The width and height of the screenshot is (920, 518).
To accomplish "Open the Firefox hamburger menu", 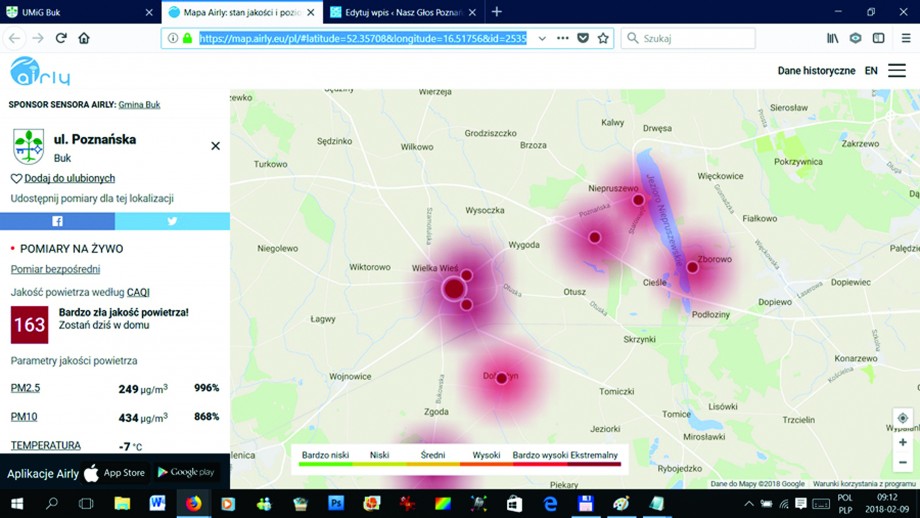I will click(906, 38).
